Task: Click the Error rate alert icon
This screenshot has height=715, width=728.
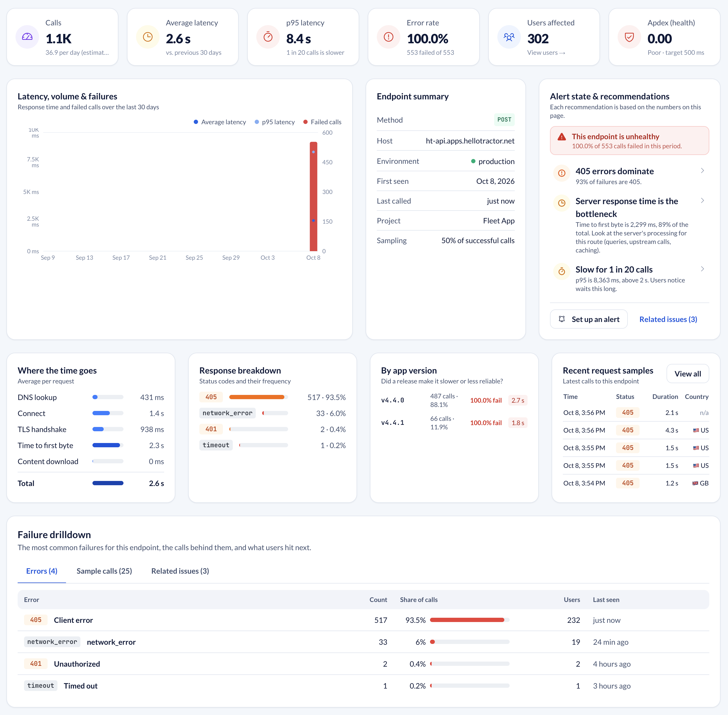Action: tap(388, 37)
